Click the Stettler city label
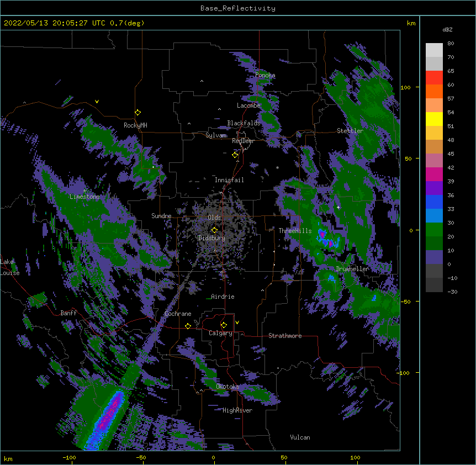Image resolution: width=476 pixels, height=465 pixels. [x=350, y=131]
